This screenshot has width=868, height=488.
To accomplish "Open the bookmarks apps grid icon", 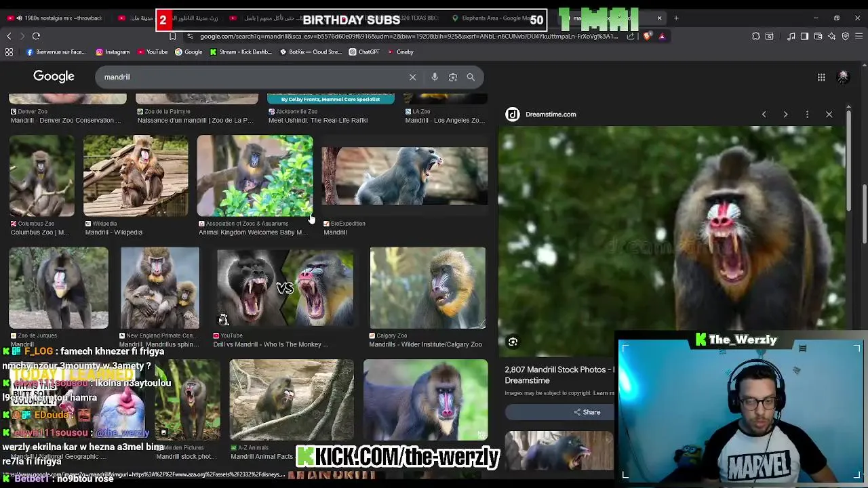I will [x=9, y=52].
